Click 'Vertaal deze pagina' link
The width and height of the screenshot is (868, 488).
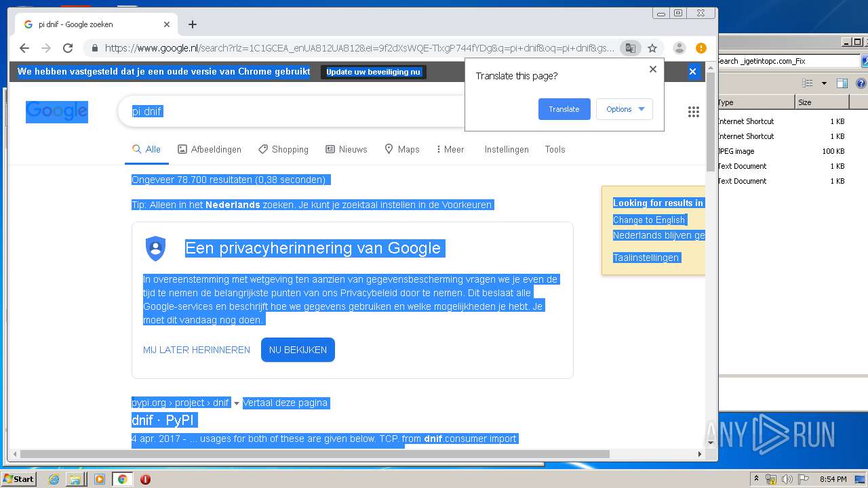[x=285, y=403]
